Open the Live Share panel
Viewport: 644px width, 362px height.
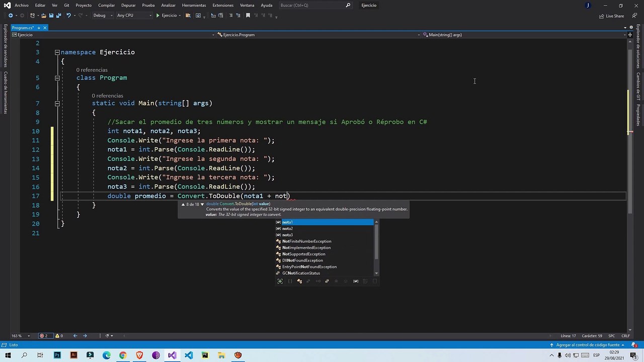(x=612, y=16)
